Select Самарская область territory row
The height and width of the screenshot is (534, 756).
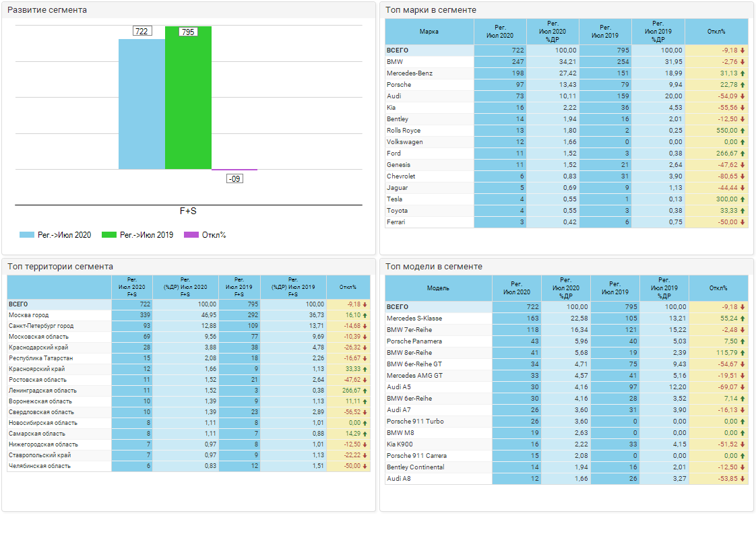click(189, 434)
